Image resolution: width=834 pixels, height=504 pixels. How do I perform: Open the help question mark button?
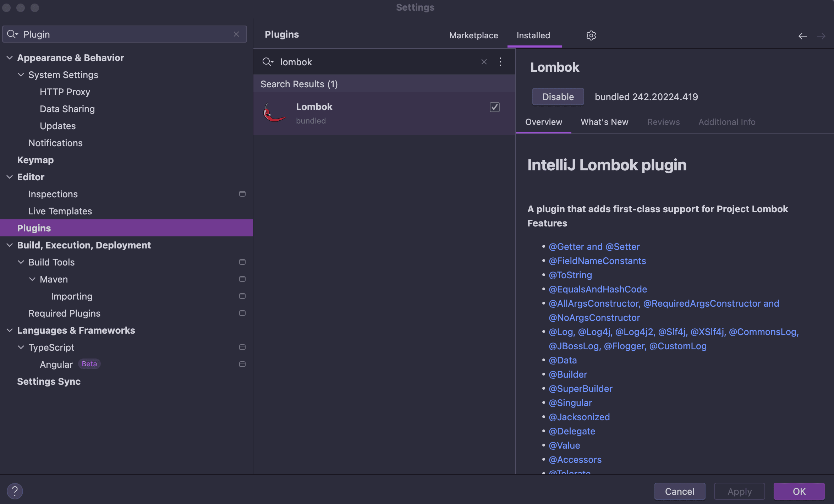point(15,491)
